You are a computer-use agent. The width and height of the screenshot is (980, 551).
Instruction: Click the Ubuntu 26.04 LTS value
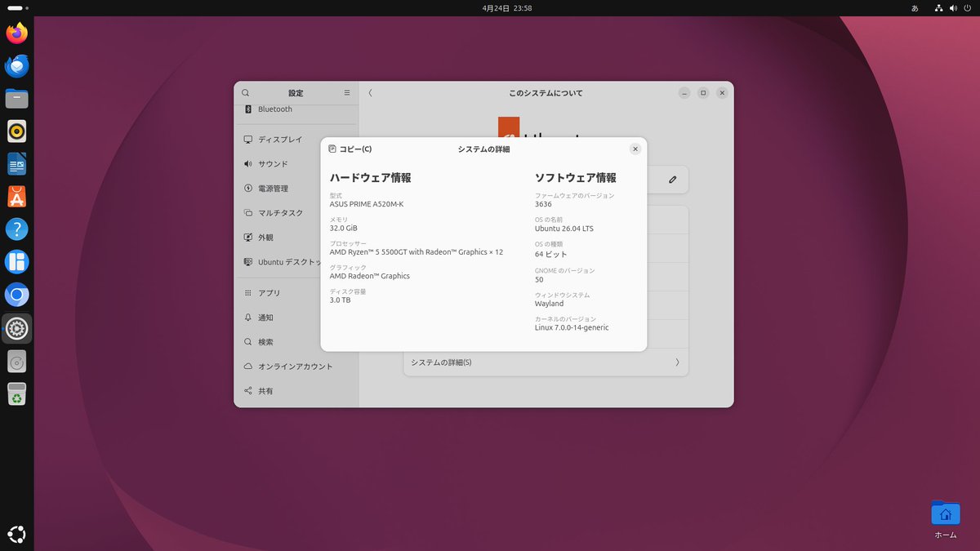coord(564,229)
